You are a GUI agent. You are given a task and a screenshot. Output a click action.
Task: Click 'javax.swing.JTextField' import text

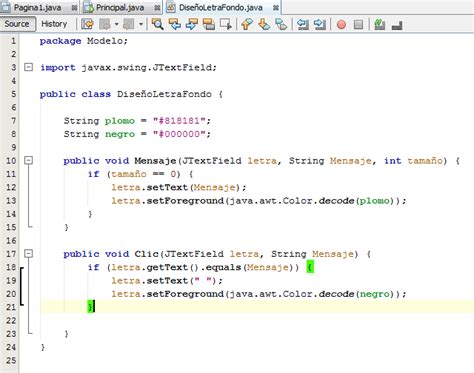(x=147, y=68)
